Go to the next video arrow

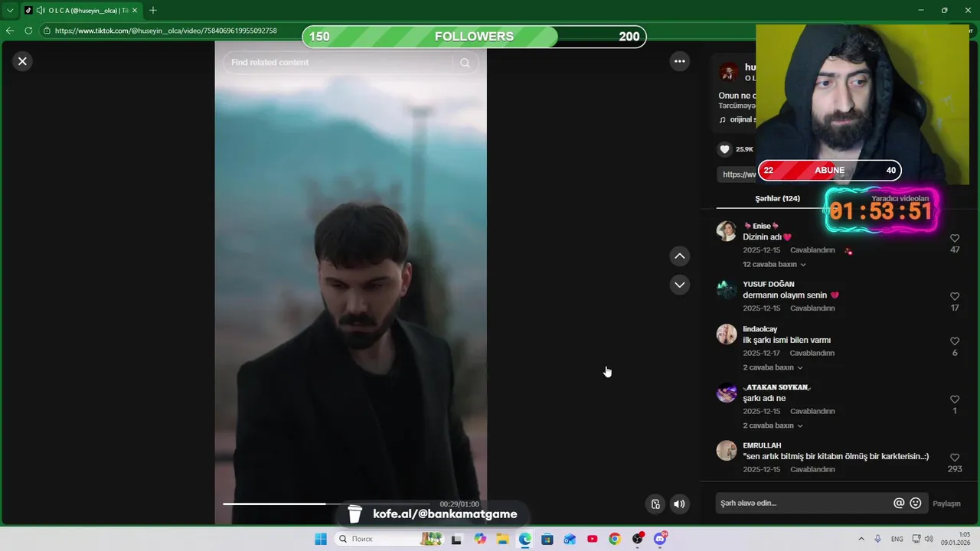tap(679, 285)
